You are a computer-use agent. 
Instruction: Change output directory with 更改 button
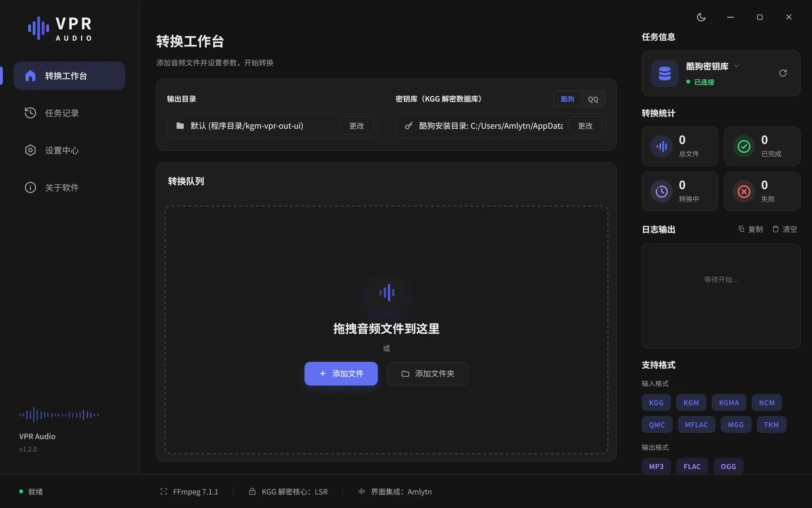pos(356,126)
